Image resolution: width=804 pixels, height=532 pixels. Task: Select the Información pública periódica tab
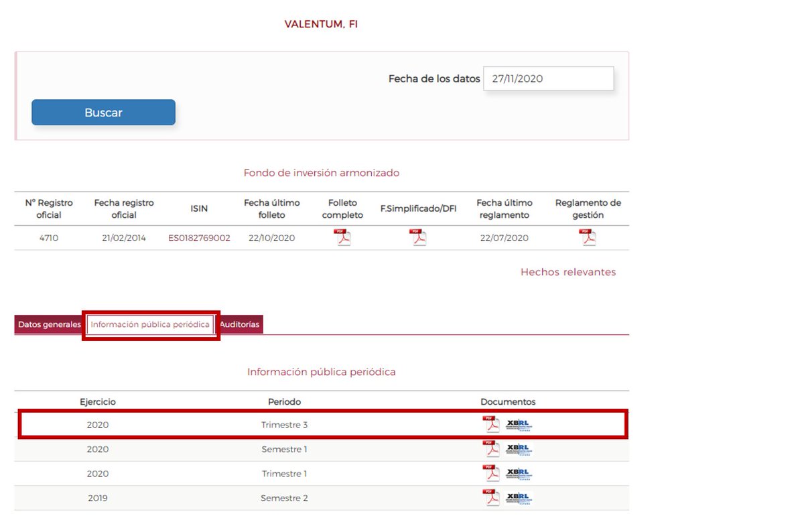pyautogui.click(x=150, y=324)
